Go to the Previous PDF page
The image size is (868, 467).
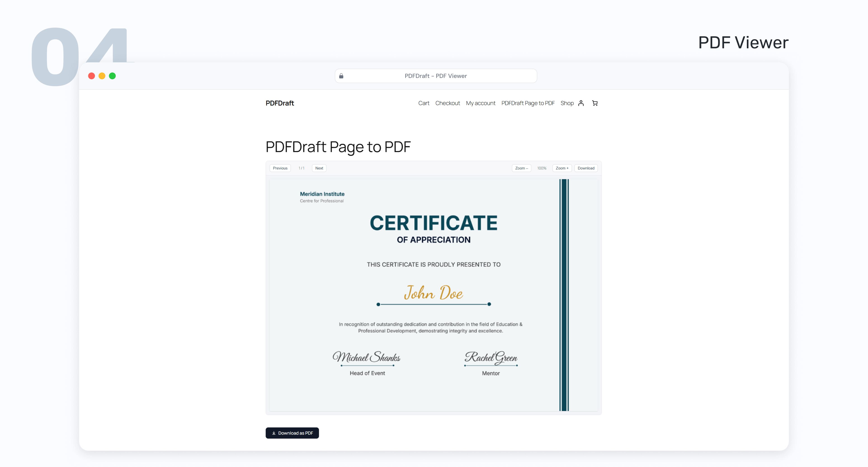(x=280, y=168)
